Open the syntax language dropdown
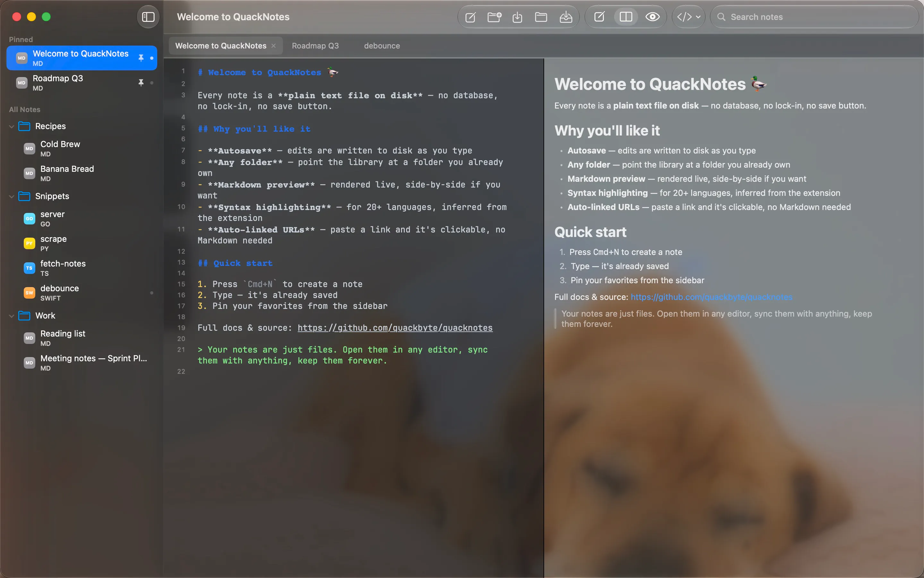Image resolution: width=924 pixels, height=578 pixels. (689, 17)
